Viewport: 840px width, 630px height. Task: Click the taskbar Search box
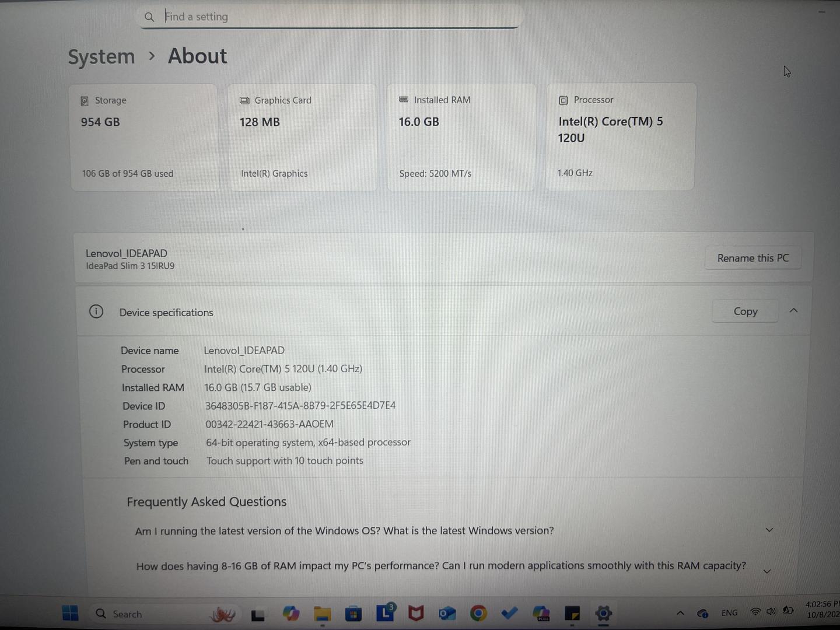pos(165,614)
